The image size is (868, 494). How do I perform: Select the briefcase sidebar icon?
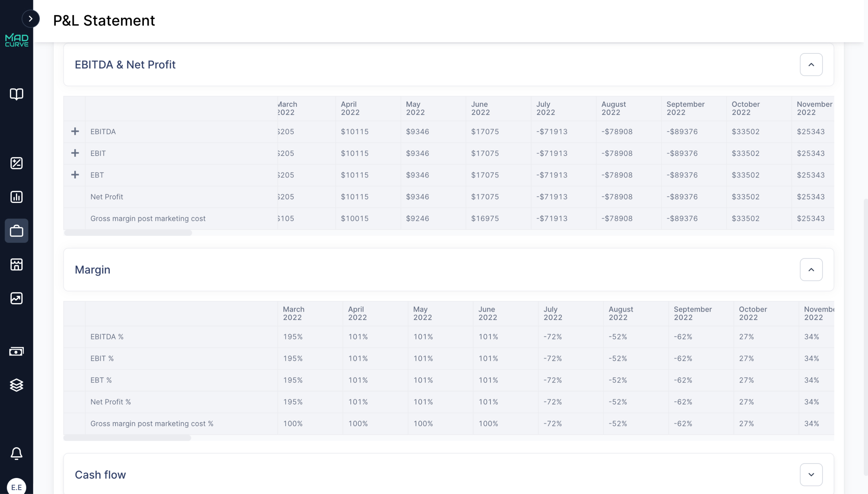pyautogui.click(x=16, y=231)
